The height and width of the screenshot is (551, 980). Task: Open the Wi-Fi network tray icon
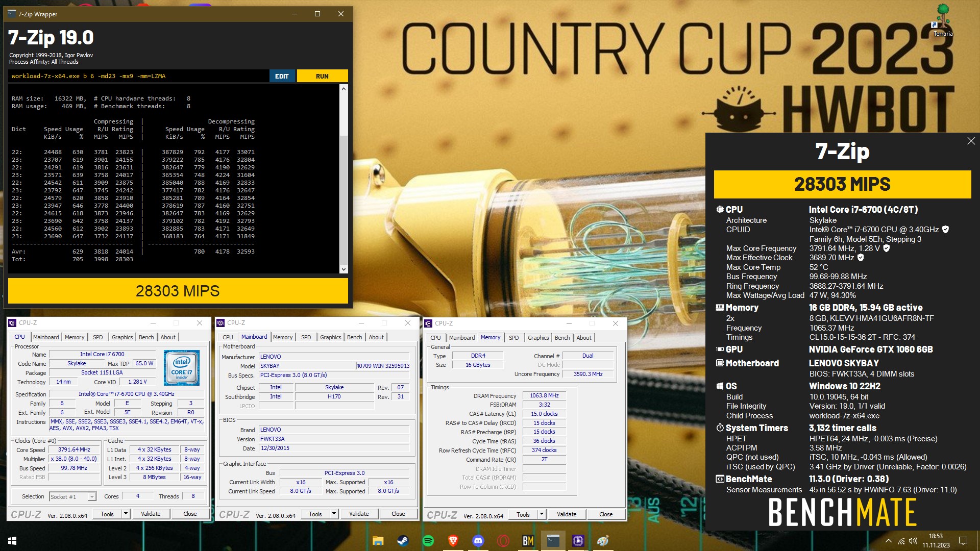point(901,541)
